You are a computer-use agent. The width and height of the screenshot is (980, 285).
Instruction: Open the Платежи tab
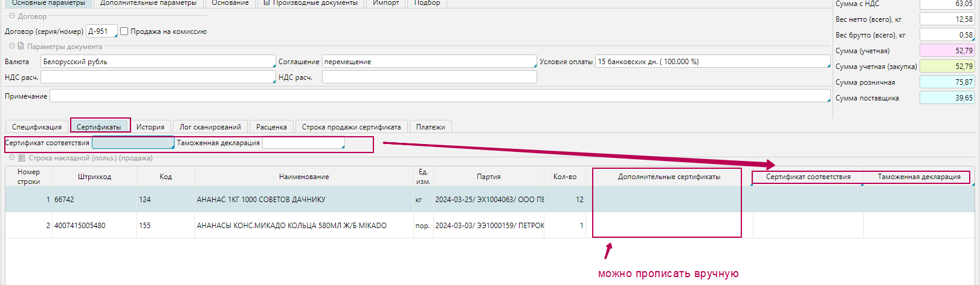(x=430, y=127)
